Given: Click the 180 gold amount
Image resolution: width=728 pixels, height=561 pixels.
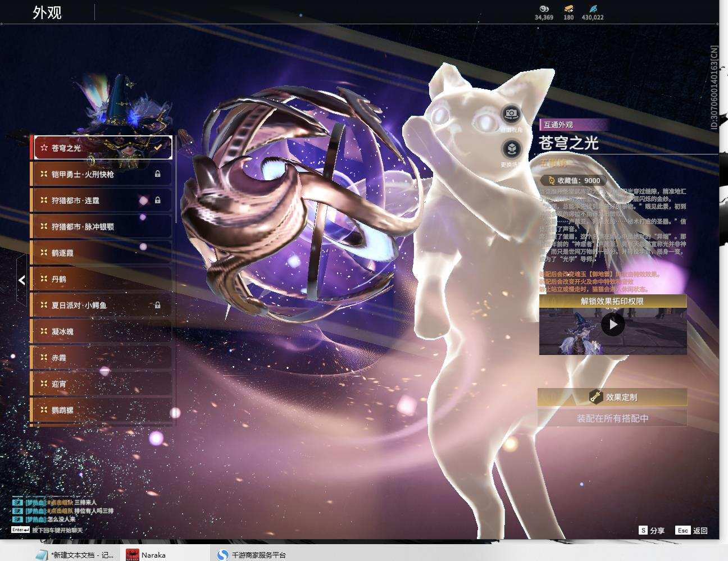Looking at the screenshot, I should click(568, 17).
